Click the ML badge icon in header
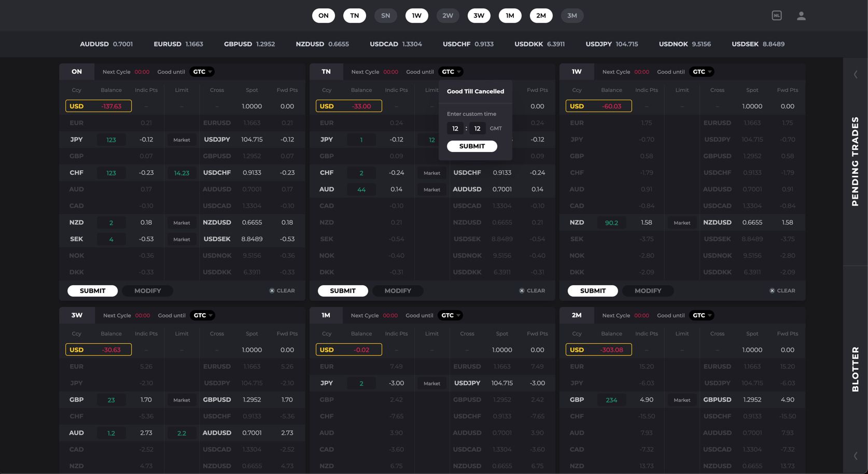This screenshot has height=474, width=868. point(776,16)
